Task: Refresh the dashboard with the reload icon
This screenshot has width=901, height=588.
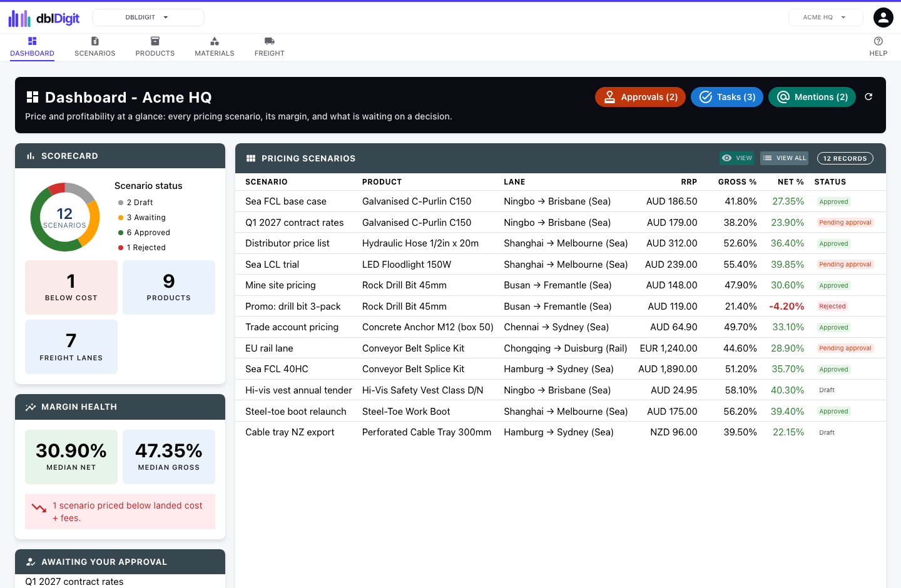Action: [868, 97]
